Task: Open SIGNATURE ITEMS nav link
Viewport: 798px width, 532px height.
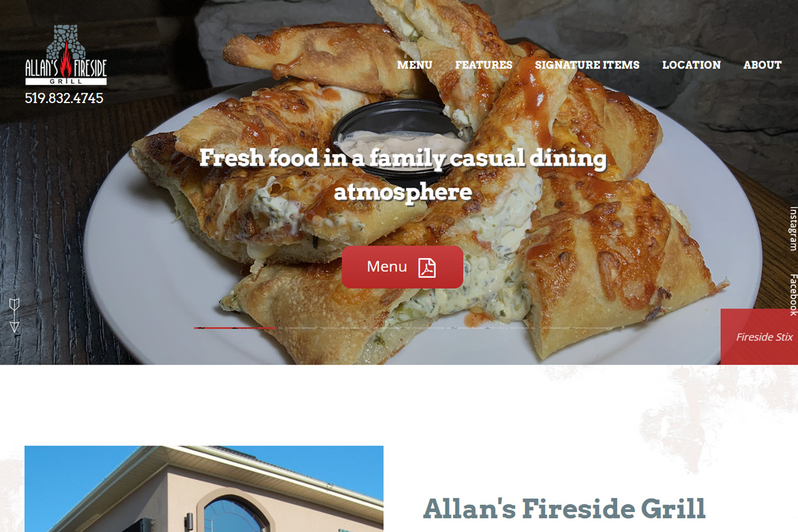Action: coord(587,65)
